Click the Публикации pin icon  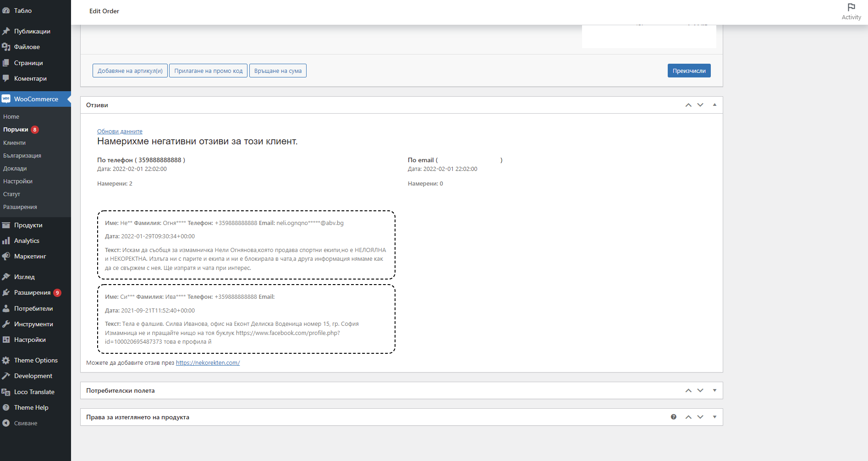tap(6, 31)
